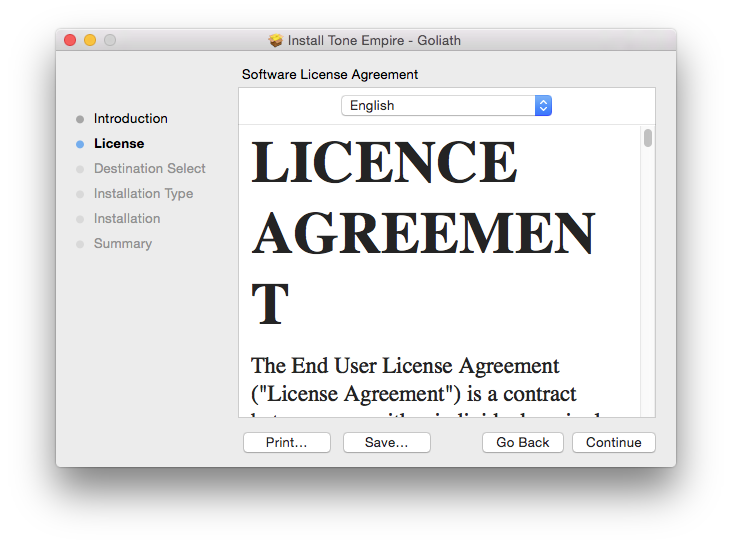Click the window title Install Tone Empire - Goliath
This screenshot has height=543, width=731.
click(374, 40)
